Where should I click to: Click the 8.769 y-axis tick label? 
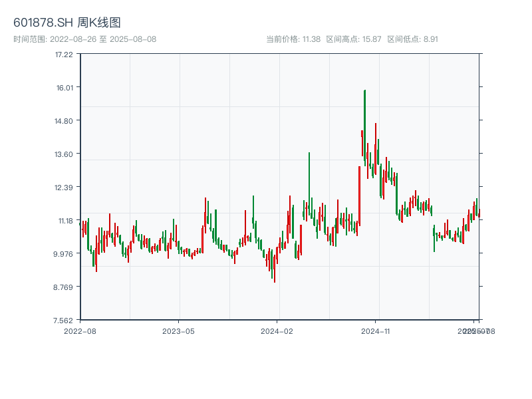(x=64, y=287)
